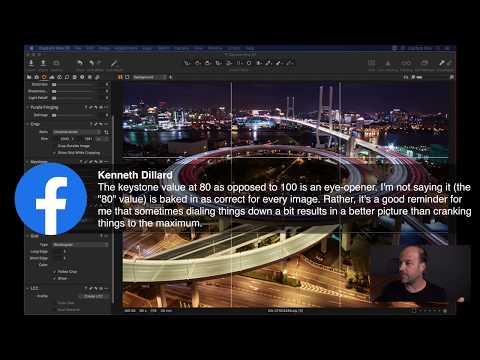Click the Import images toolbar icon
This screenshot has height=360, width=480.
coord(31,63)
